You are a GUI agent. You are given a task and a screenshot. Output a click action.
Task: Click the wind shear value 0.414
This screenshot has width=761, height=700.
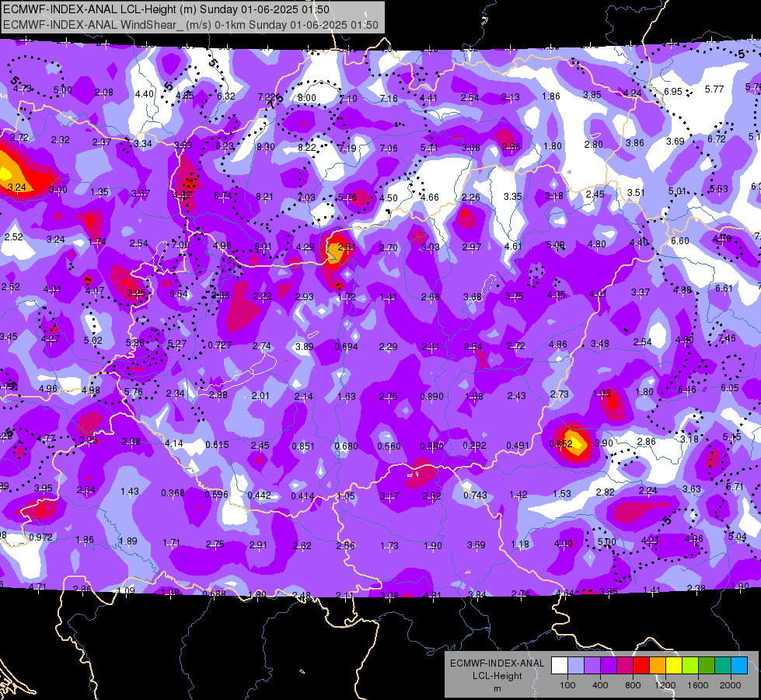pyautogui.click(x=302, y=496)
